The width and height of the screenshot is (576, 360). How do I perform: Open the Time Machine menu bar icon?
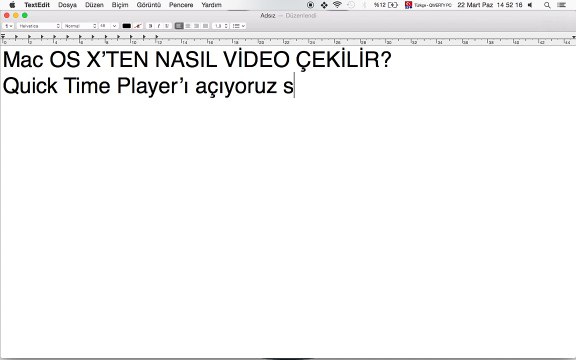(x=351, y=5)
